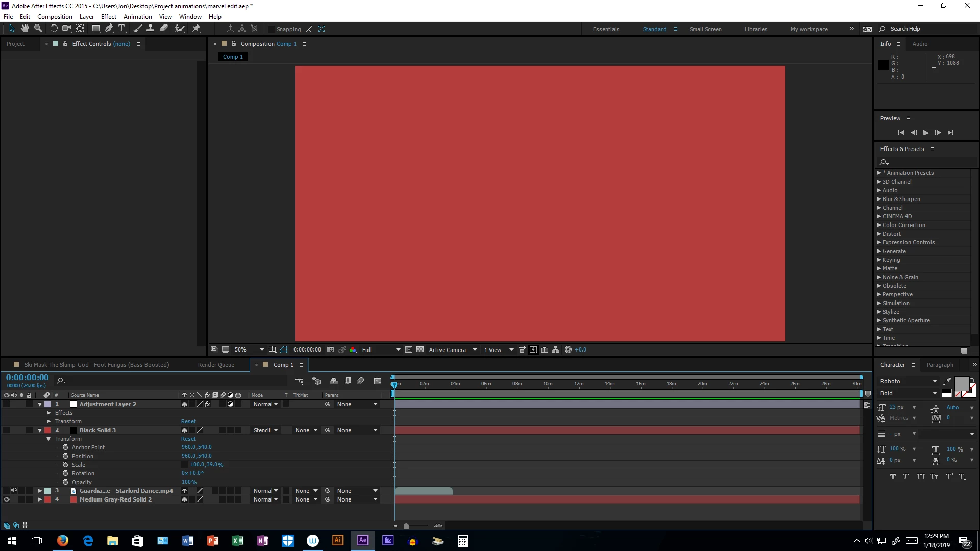This screenshot has width=980, height=551.
Task: Expand the Blur & Sharpen effects category
Action: tap(879, 199)
